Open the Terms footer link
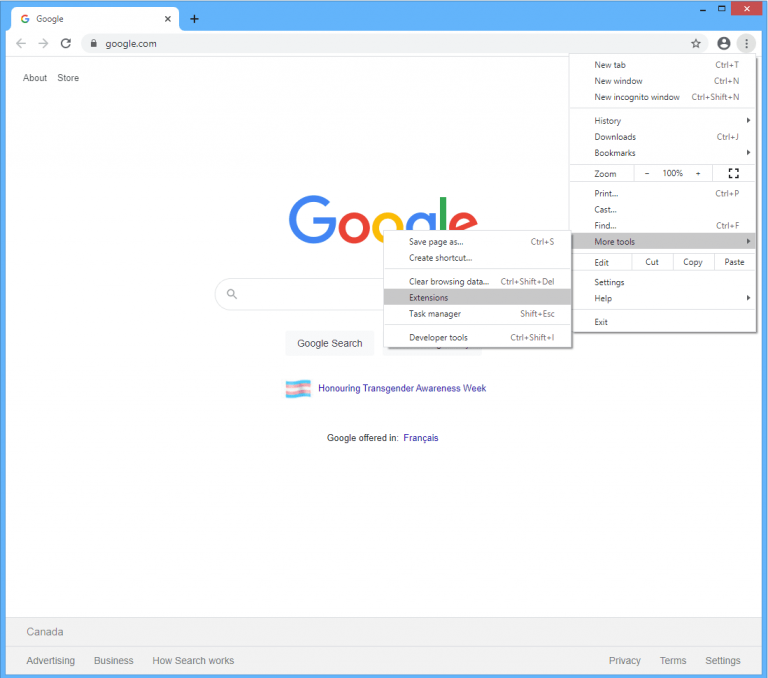Image resolution: width=768 pixels, height=678 pixels. (x=673, y=660)
